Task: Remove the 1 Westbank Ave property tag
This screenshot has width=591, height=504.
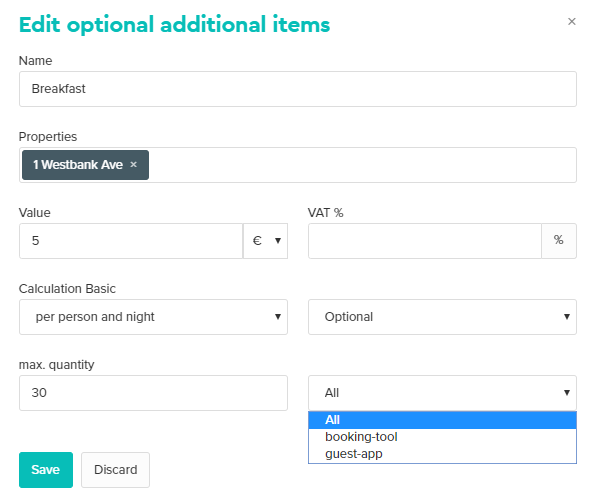Action: (x=133, y=164)
